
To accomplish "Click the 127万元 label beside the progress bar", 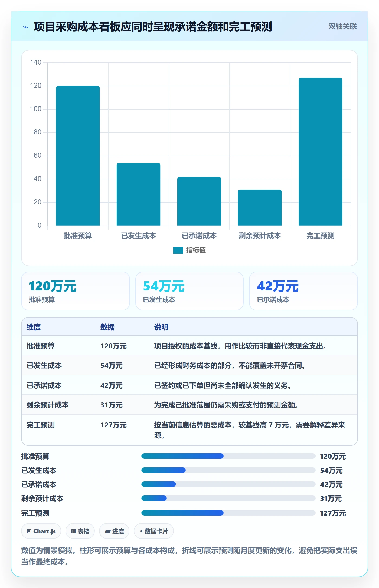I will pos(333,513).
